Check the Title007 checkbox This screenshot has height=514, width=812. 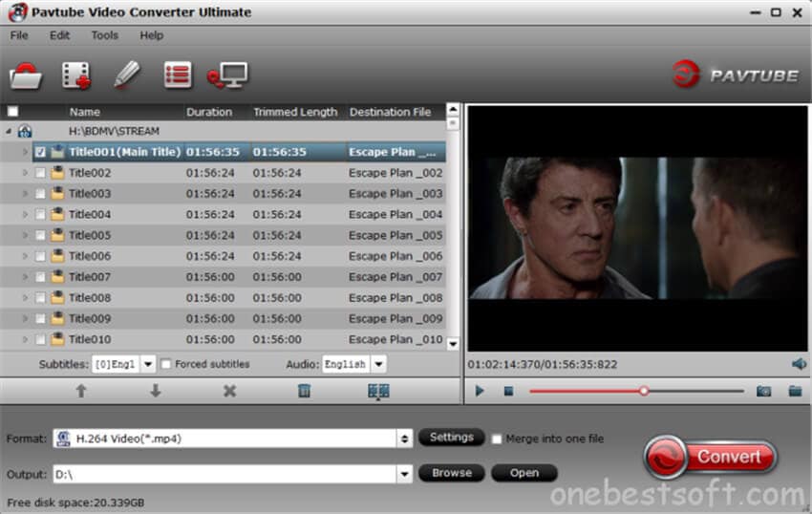click(40, 277)
